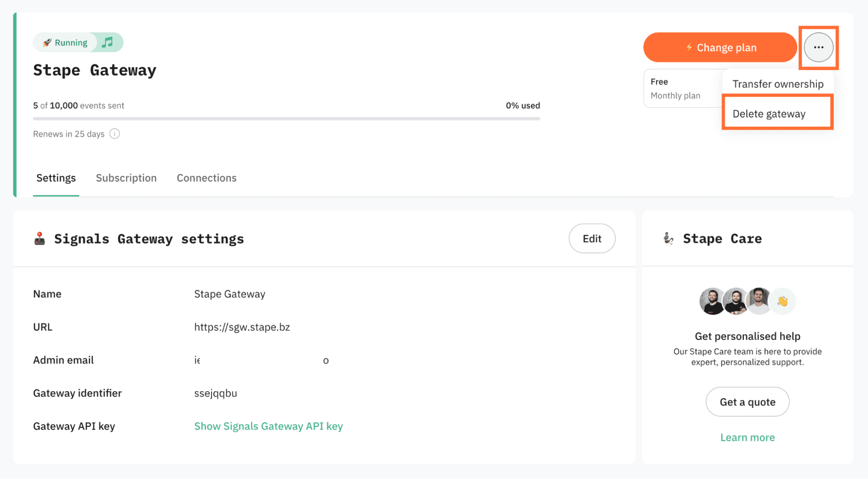Open the Learn more link
Viewport: 868px width, 479px height.
[747, 438]
